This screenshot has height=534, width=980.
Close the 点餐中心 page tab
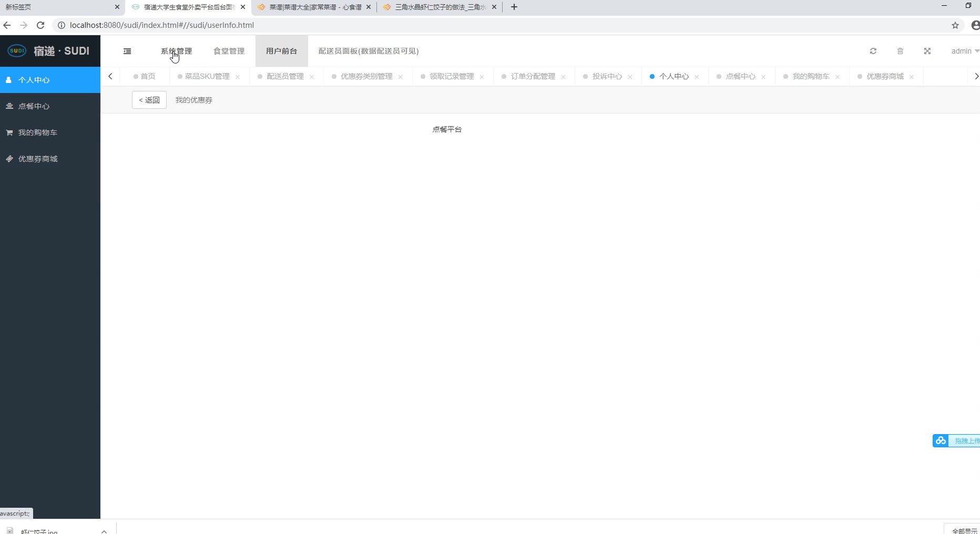763,77
